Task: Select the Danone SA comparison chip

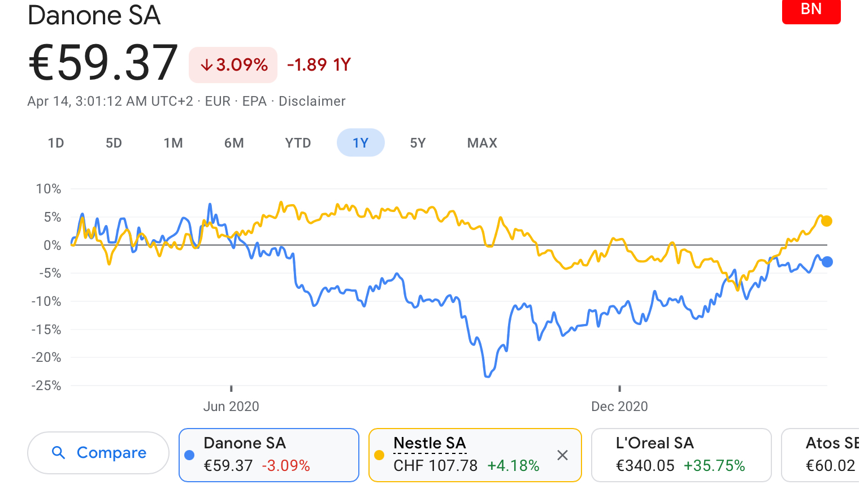Action: click(269, 455)
